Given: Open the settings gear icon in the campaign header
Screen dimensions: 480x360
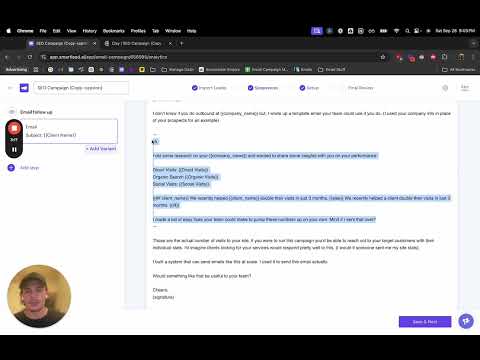Looking at the screenshot, I should coord(445,88).
